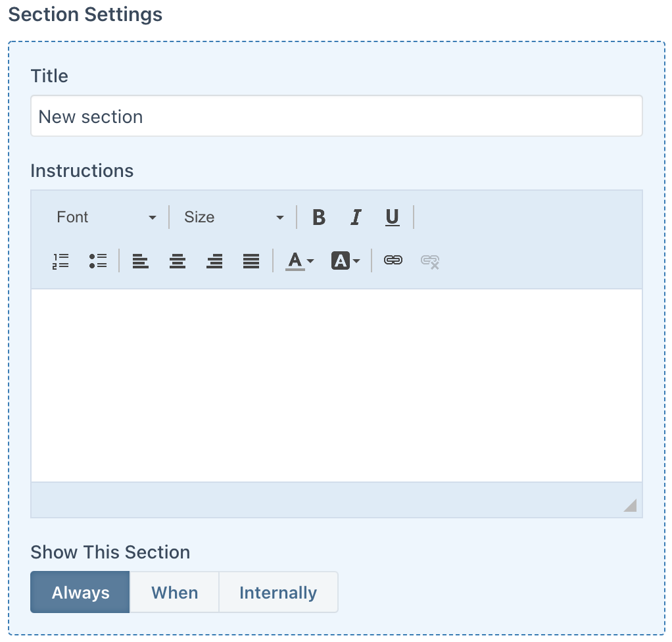Insert a numbered list
The image size is (672, 642).
pyautogui.click(x=60, y=260)
